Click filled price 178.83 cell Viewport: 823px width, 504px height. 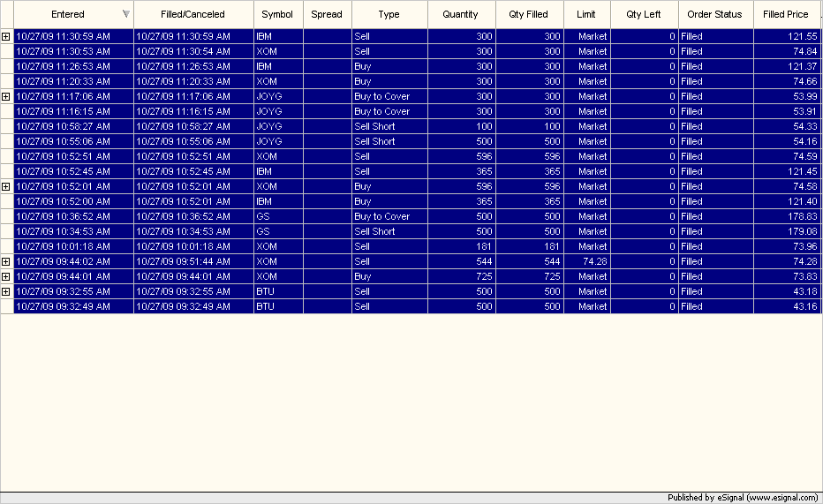(x=787, y=216)
